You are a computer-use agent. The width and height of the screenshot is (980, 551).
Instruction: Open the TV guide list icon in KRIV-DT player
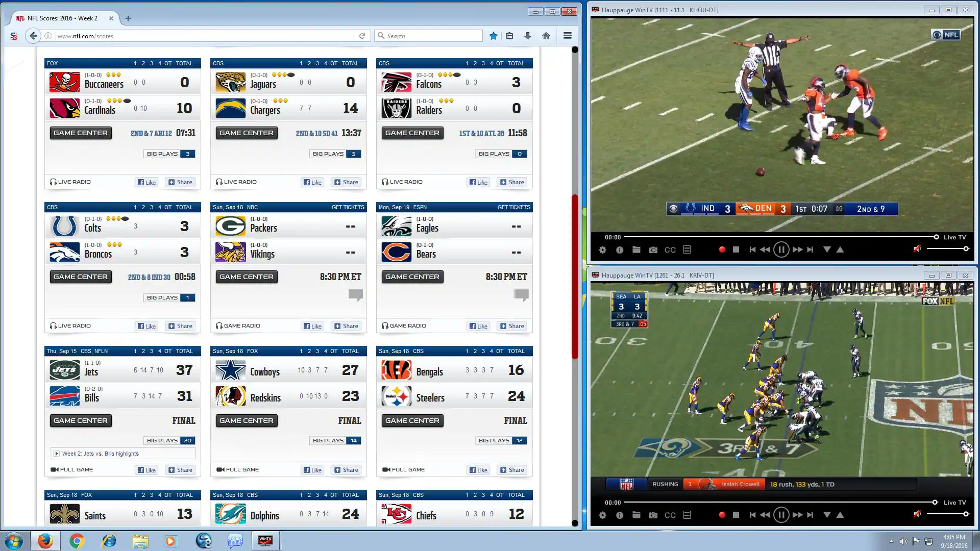pyautogui.click(x=687, y=515)
